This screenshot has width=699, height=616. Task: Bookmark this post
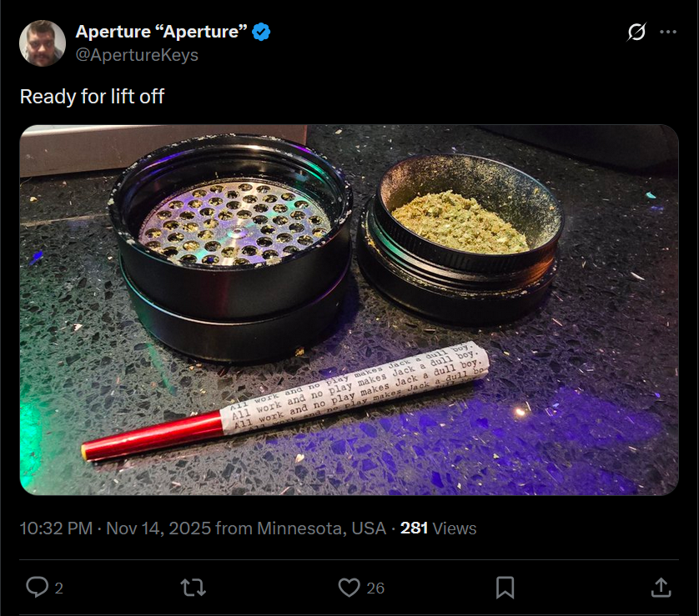505,588
